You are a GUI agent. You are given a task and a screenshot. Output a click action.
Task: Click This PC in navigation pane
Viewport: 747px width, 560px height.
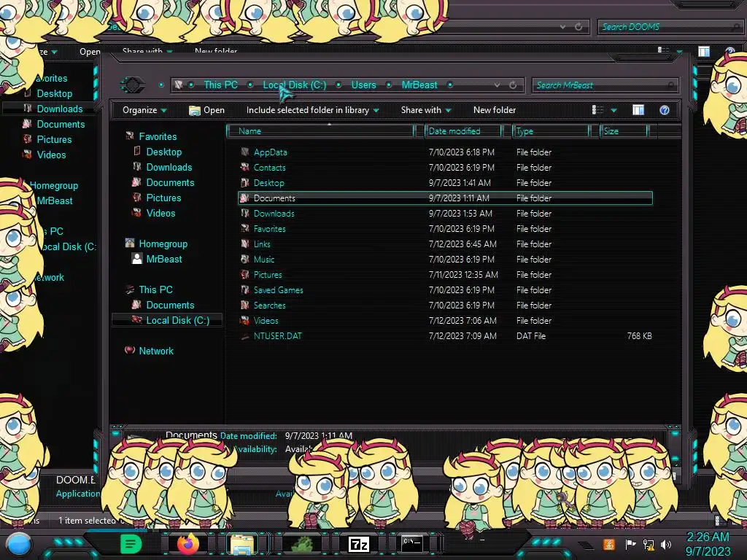(x=155, y=289)
